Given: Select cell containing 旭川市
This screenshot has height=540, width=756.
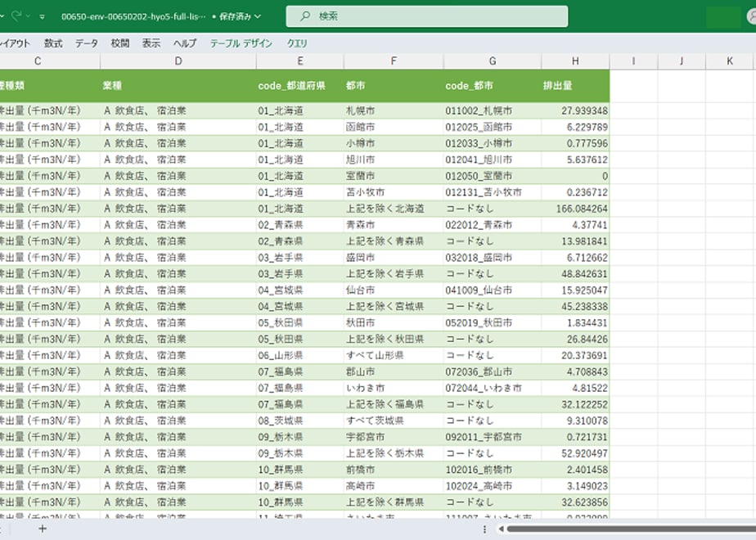Looking at the screenshot, I should coord(394,160).
